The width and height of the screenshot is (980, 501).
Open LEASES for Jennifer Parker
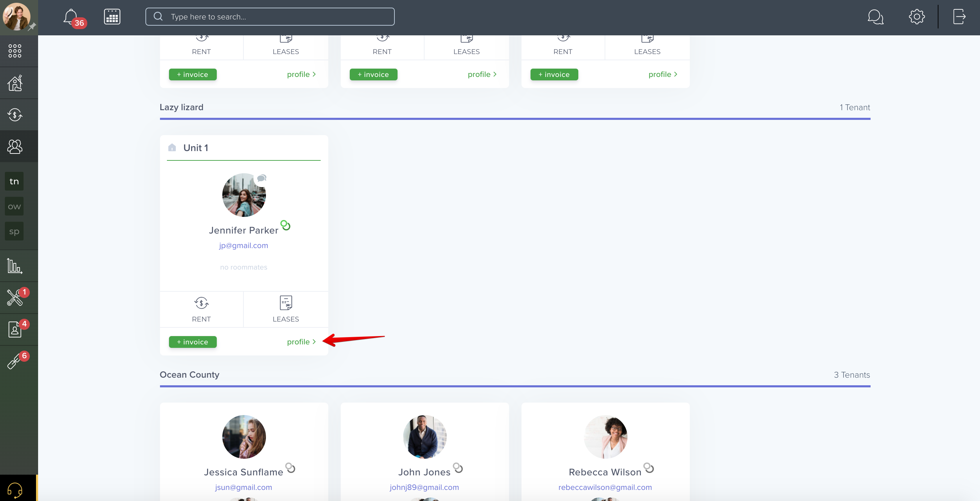tap(286, 309)
